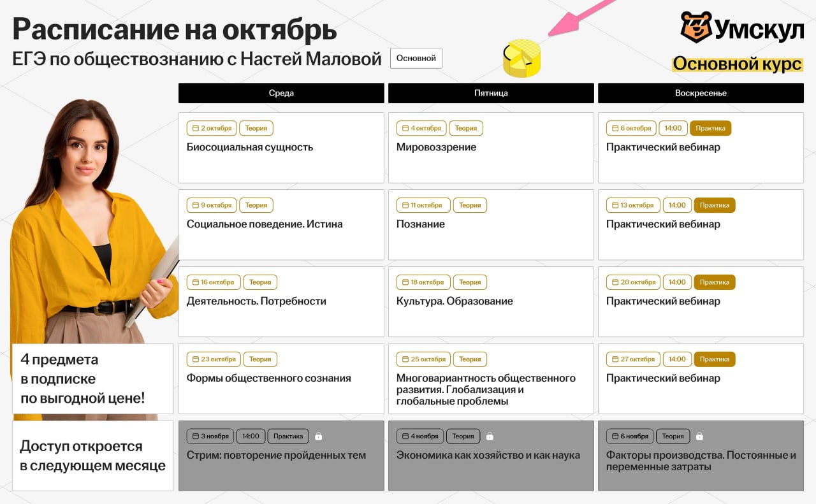Open the Познание lesson card
816x504 pixels.
(491, 224)
